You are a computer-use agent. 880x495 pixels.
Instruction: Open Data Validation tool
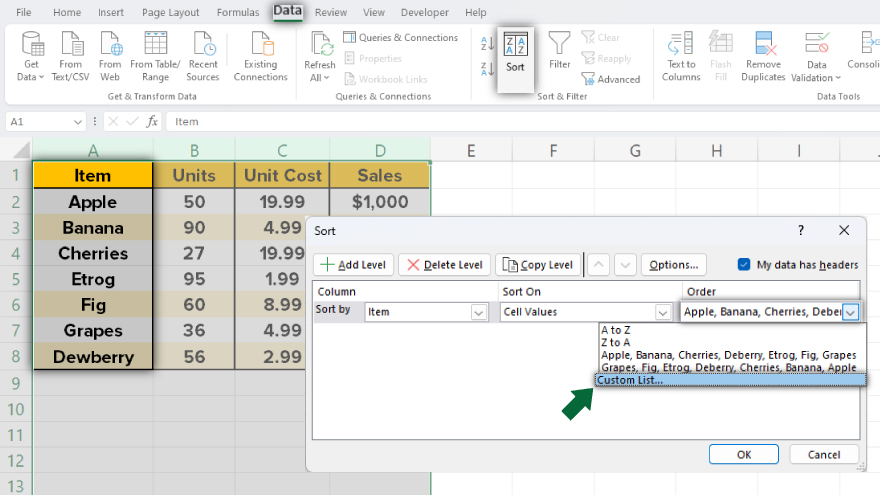pyautogui.click(x=816, y=57)
